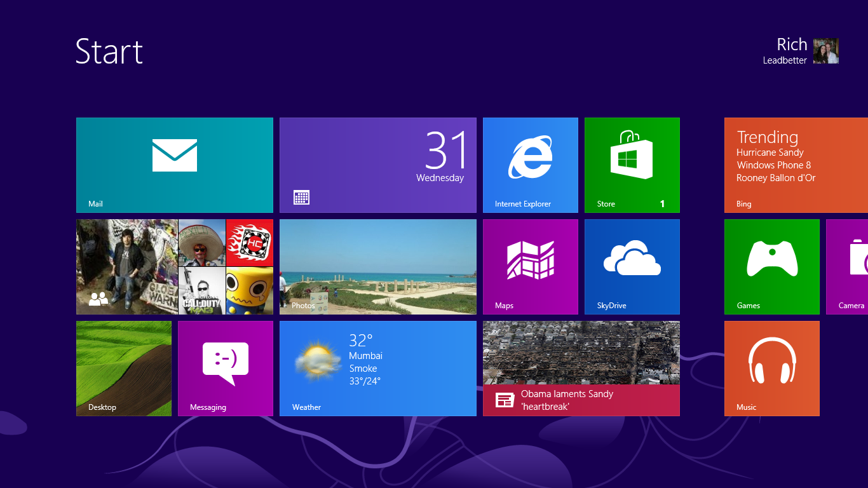868x488 pixels.
Task: Select the Hurricane Sandy trending topic
Action: 771,152
